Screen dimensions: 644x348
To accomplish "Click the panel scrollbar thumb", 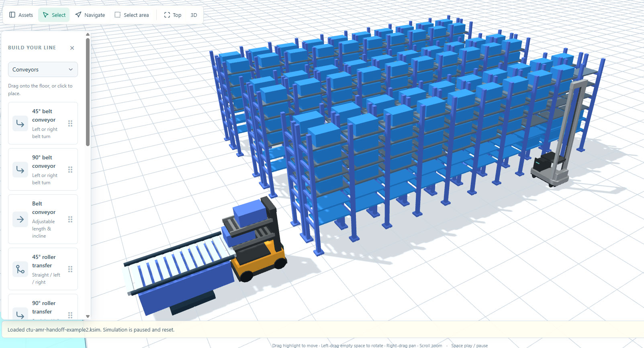I will pos(88,92).
